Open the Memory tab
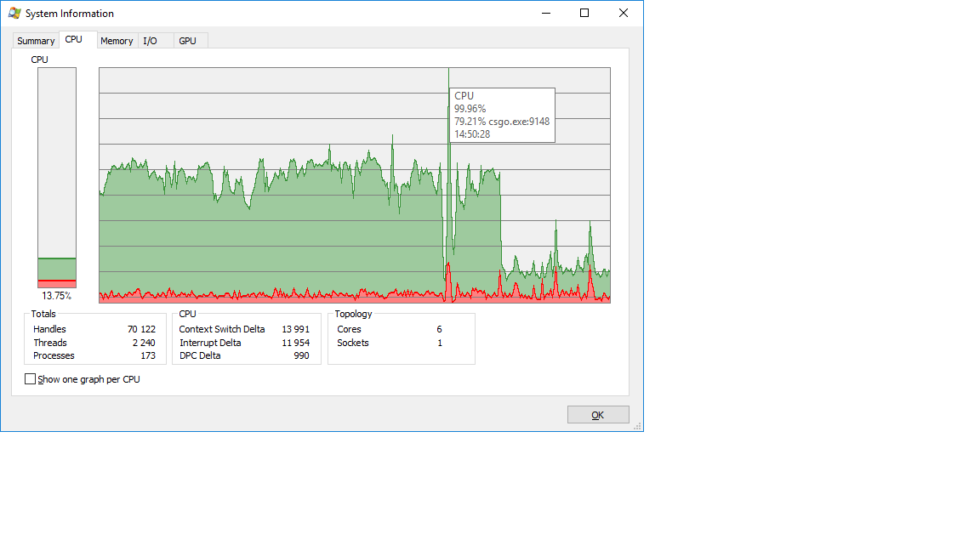The height and width of the screenshot is (551, 980). [117, 41]
